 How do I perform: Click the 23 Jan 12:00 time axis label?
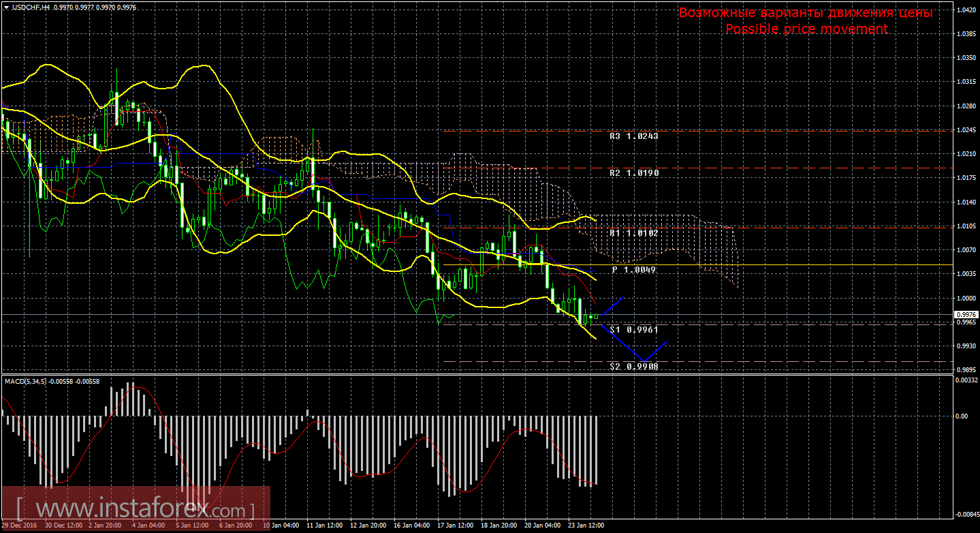pos(586,526)
